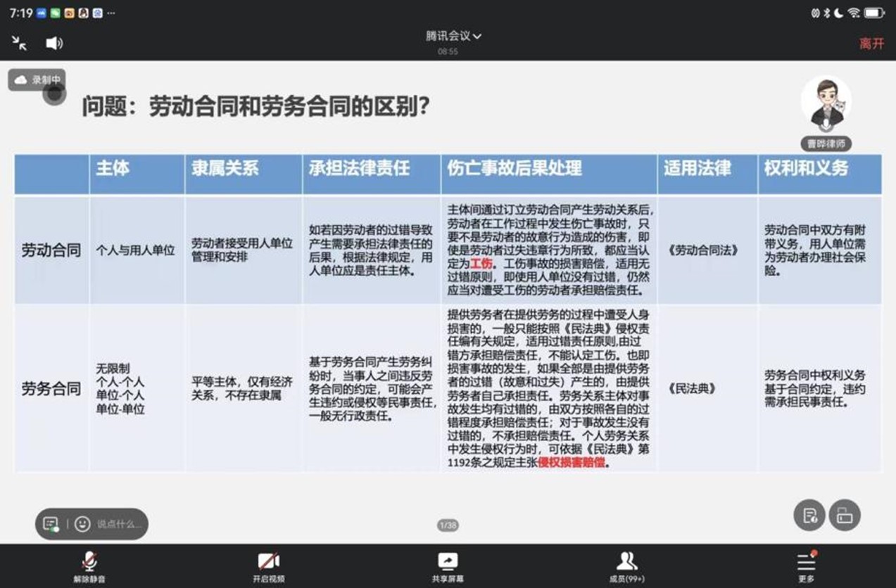Tap the 1/38 slide page indicator
The height and width of the screenshot is (588, 896).
448,525
